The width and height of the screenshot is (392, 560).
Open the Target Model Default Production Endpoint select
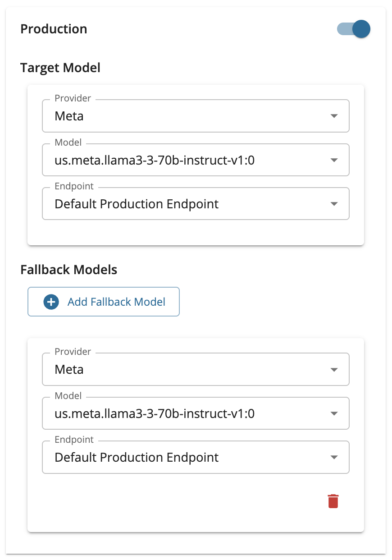(137, 204)
